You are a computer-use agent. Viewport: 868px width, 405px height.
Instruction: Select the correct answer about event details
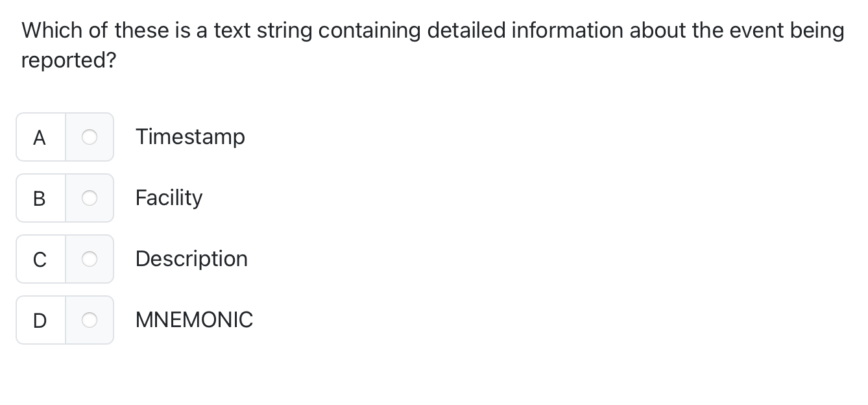pyautogui.click(x=89, y=259)
